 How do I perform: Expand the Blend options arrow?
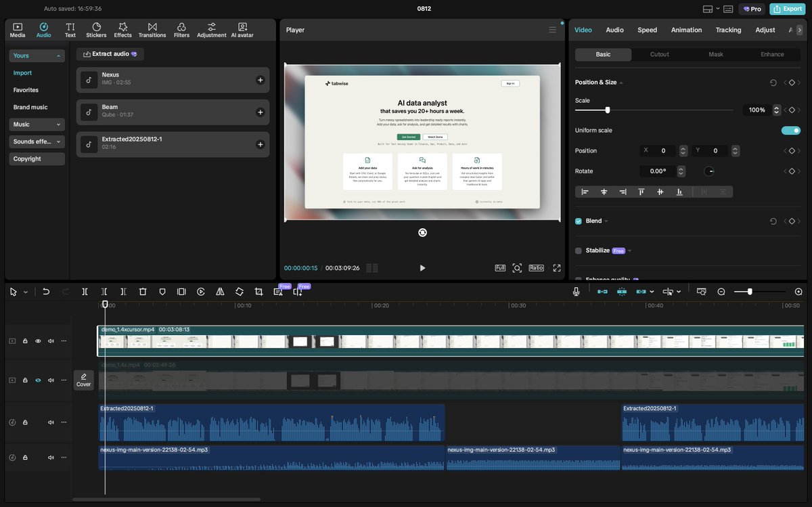606,221
